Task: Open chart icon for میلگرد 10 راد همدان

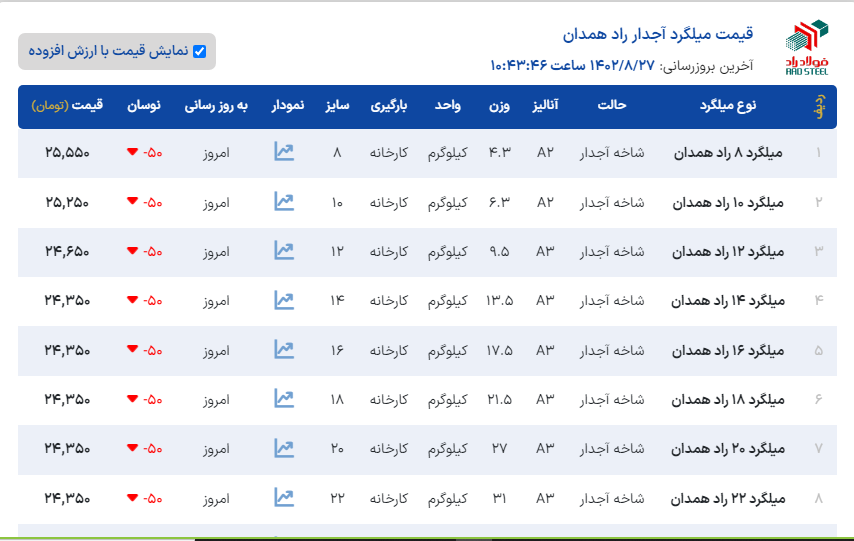Action: point(284,202)
